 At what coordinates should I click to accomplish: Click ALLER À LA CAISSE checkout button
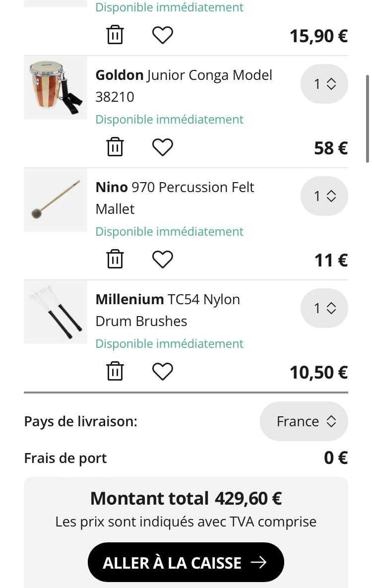coord(186,563)
